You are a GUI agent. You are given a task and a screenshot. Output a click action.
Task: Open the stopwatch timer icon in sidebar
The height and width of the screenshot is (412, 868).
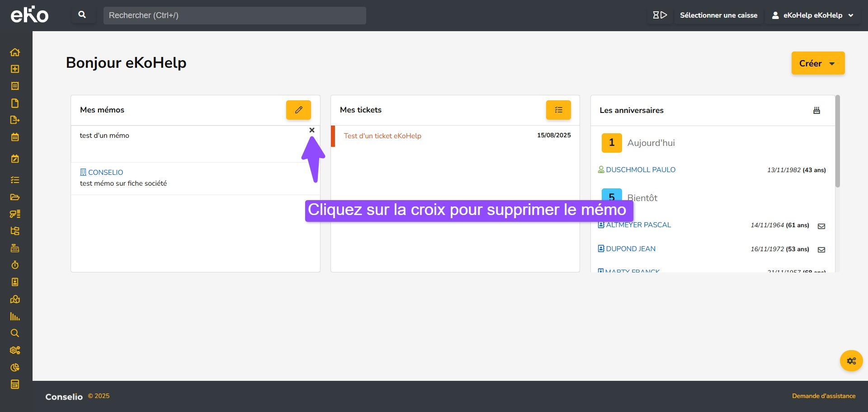(x=15, y=265)
